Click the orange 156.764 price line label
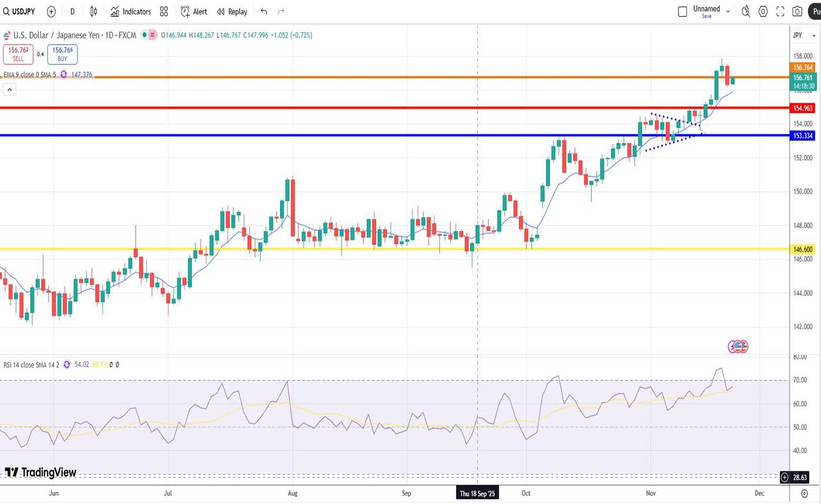 point(803,68)
